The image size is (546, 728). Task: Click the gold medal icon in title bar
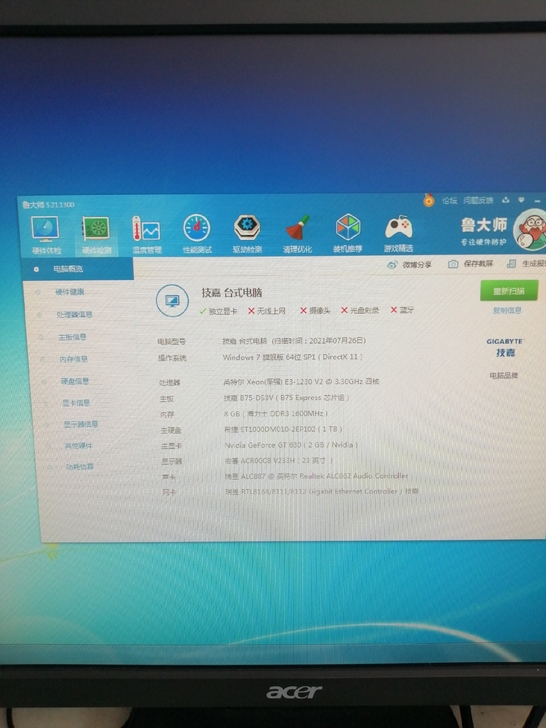429,200
